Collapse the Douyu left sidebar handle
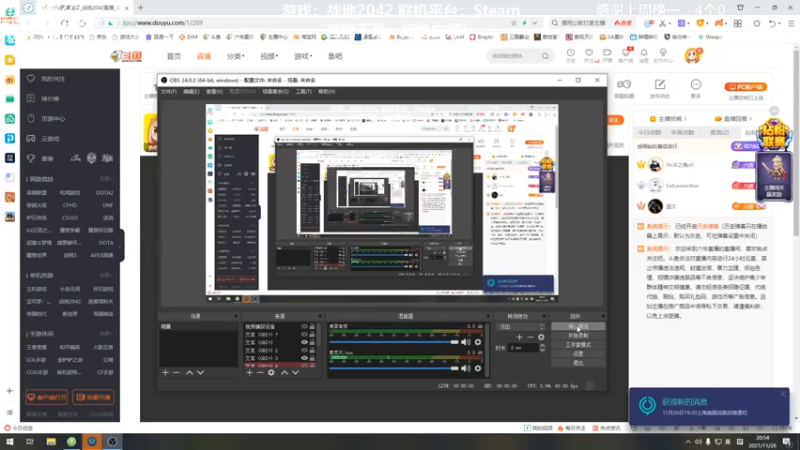800x450 pixels. (121, 246)
